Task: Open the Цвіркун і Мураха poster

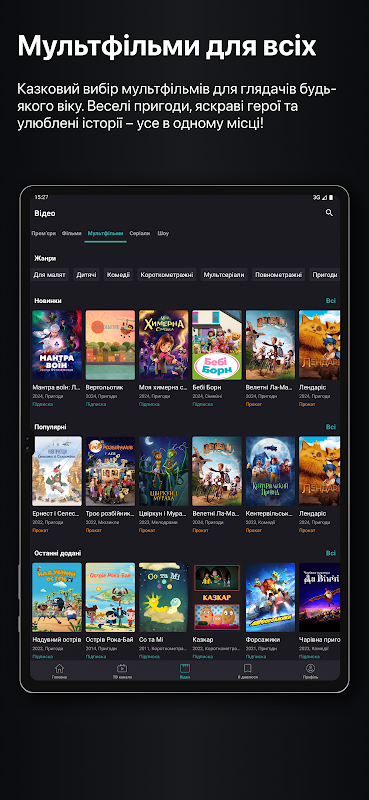Action: (164, 471)
